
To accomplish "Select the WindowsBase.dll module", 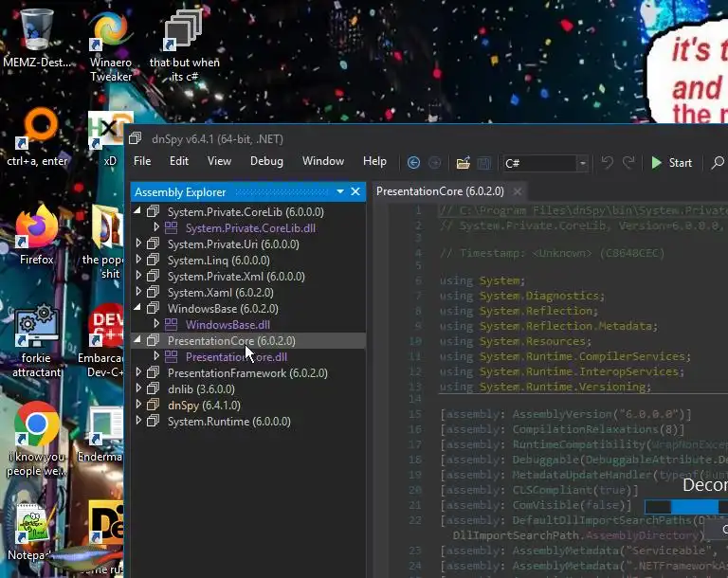I will [227, 325].
